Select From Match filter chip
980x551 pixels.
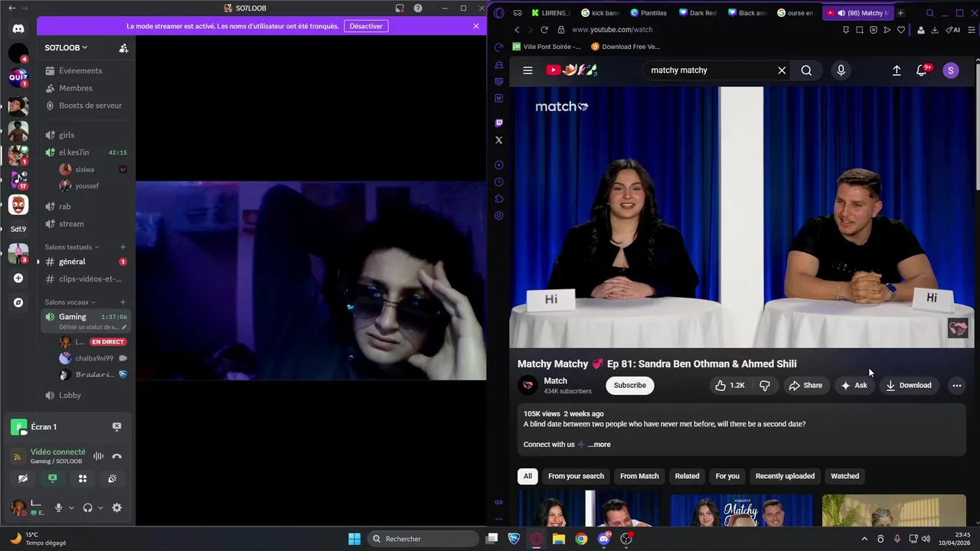click(x=639, y=476)
